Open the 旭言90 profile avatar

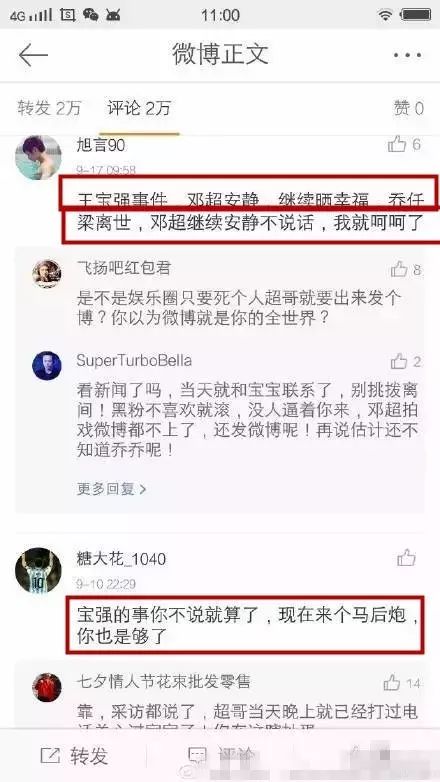coord(38,157)
